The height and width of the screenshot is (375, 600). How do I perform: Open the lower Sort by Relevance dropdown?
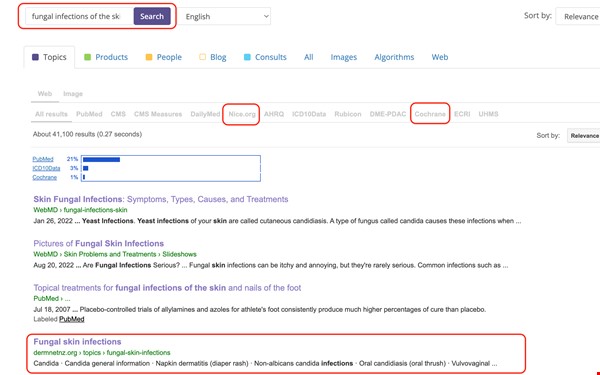tap(584, 135)
